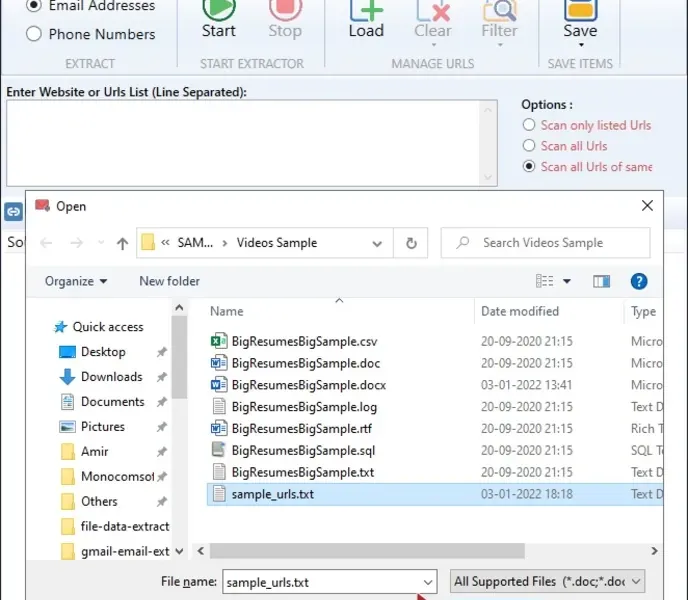Image resolution: width=688 pixels, height=600 pixels.
Task: Focus the Search Videos Sample box
Action: point(545,243)
